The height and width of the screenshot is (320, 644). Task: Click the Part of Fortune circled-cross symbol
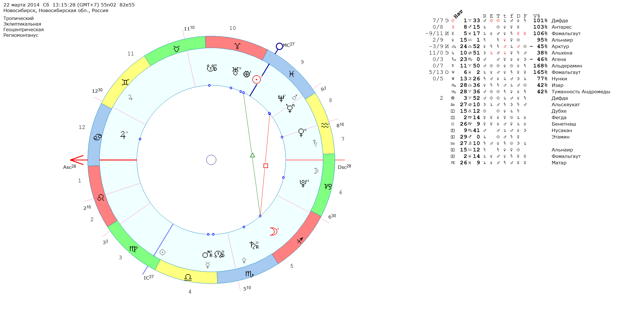(247, 74)
